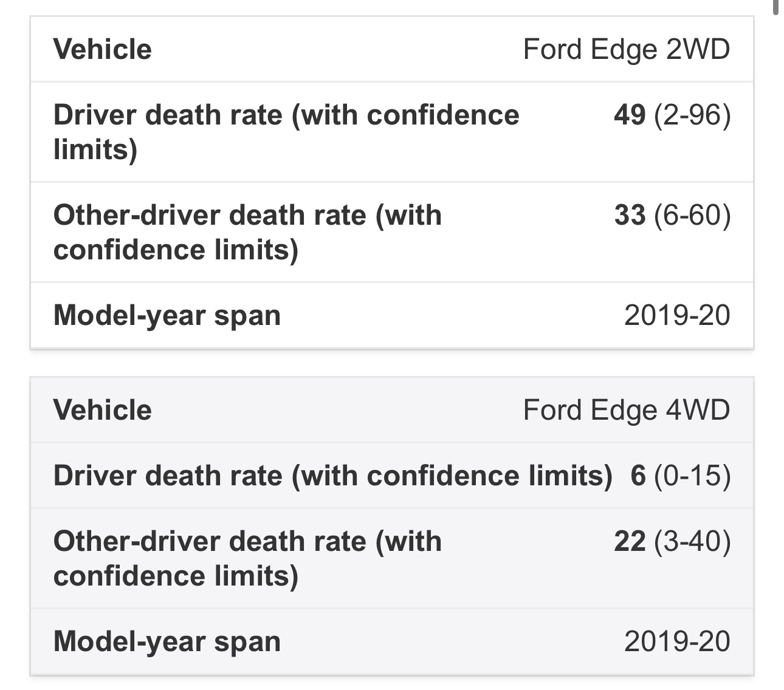Click the 33 (6-60) other-driver death rate
Screen dimensions: 784x690
(x=672, y=215)
